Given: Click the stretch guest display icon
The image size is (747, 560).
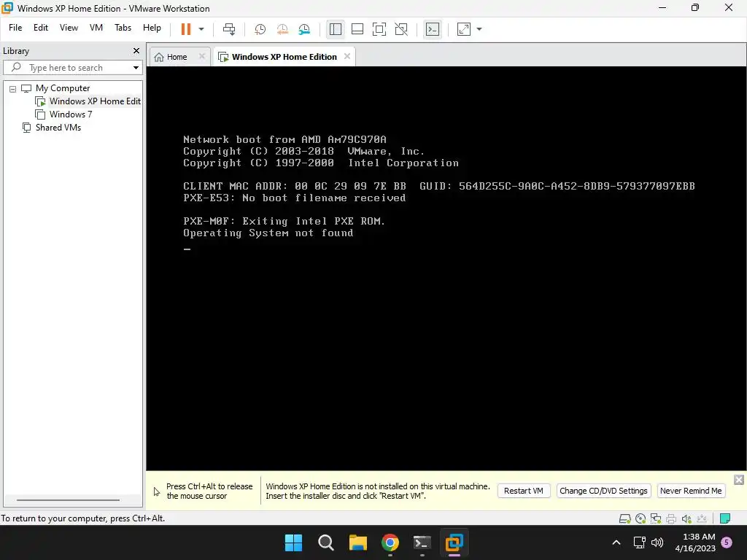Looking at the screenshot, I should tap(464, 29).
